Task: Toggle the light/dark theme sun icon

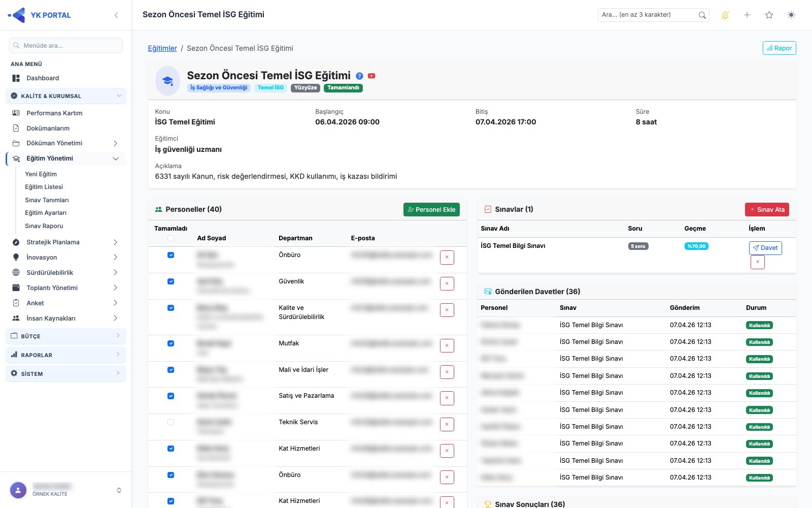Action: coord(791,15)
